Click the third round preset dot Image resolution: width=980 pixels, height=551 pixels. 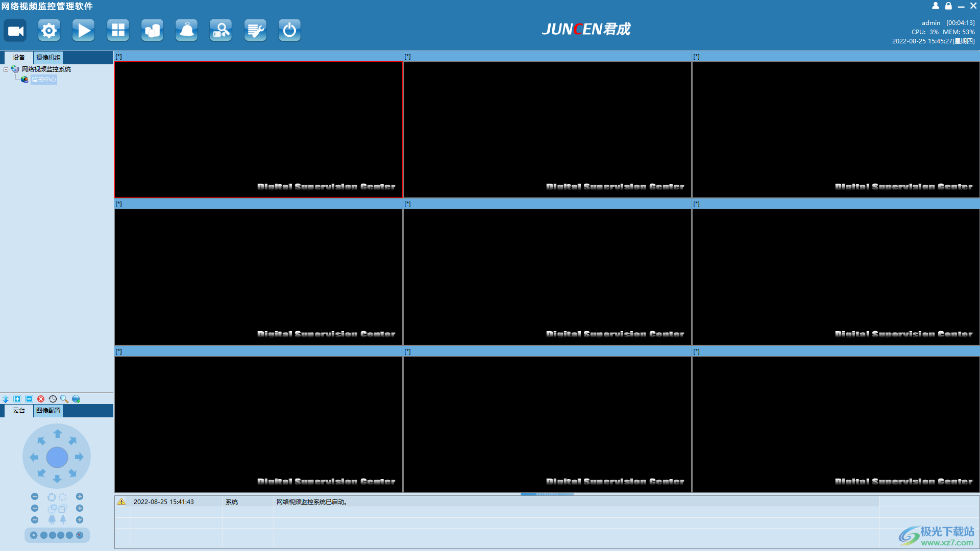[x=61, y=535]
